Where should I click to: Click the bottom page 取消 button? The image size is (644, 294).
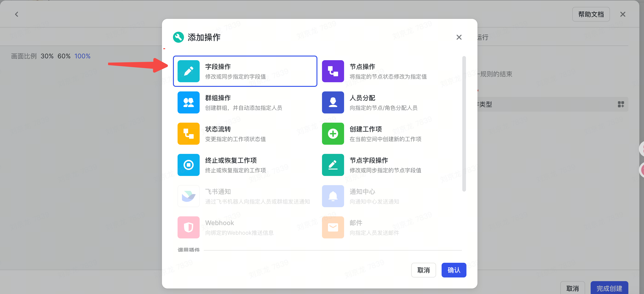tap(572, 288)
